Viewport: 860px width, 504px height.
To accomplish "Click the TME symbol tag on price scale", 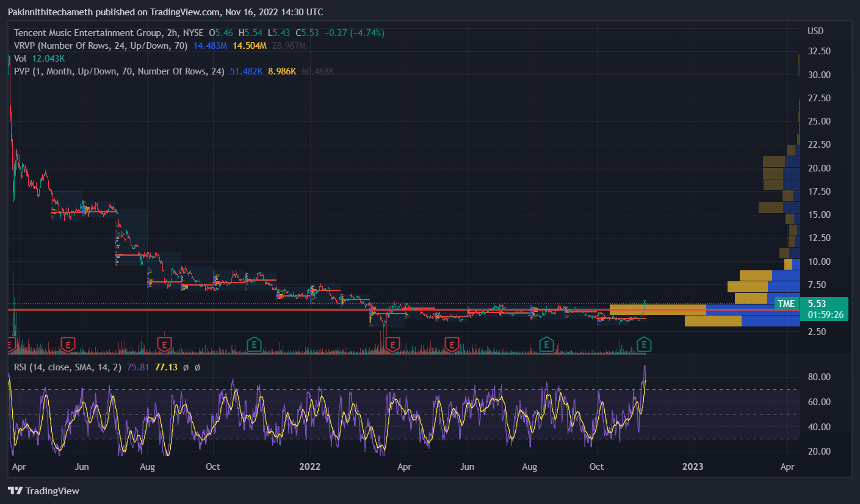I will point(786,303).
